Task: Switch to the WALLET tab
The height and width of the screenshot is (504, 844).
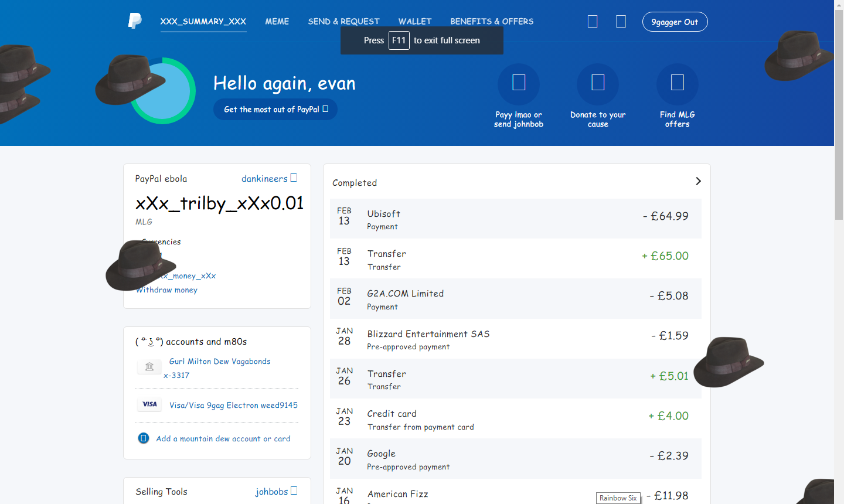Action: (415, 22)
